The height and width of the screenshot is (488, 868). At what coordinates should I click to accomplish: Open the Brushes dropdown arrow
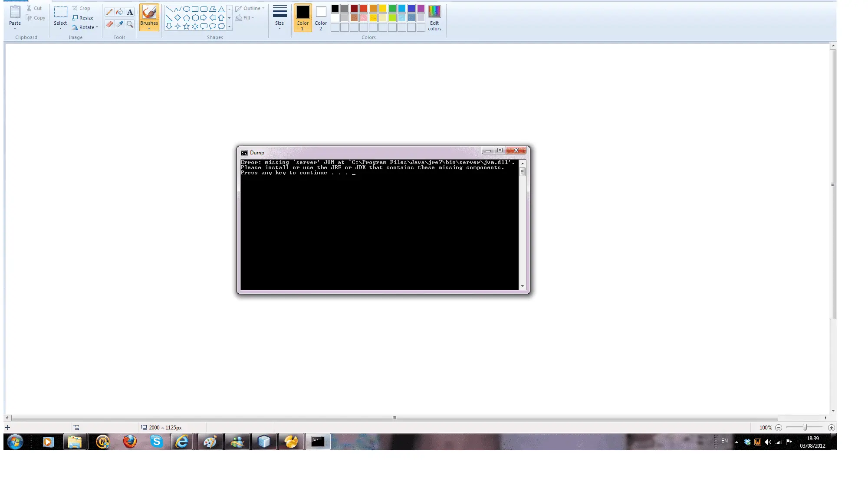(149, 29)
